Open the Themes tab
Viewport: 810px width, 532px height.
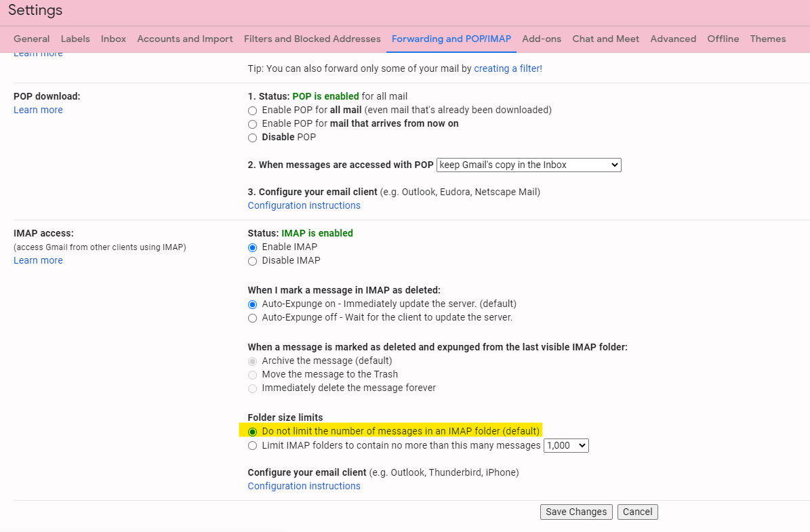[768, 39]
